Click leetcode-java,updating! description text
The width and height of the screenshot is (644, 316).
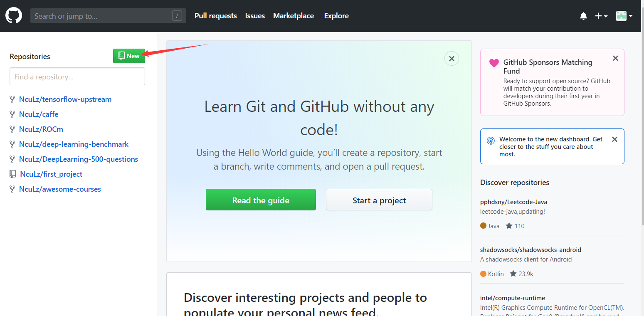(x=513, y=212)
